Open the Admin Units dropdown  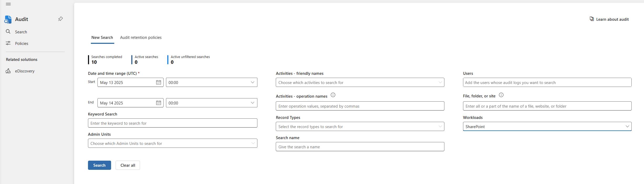(173, 143)
